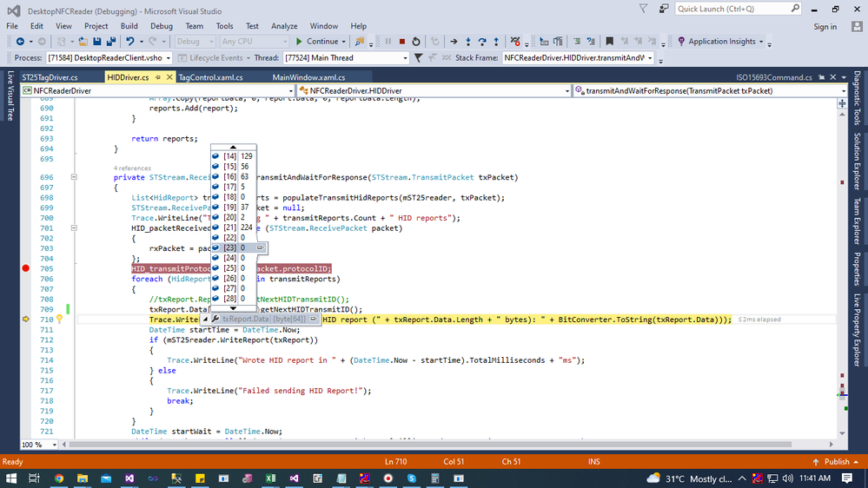Click the Save All toolbar icon

point(111,42)
